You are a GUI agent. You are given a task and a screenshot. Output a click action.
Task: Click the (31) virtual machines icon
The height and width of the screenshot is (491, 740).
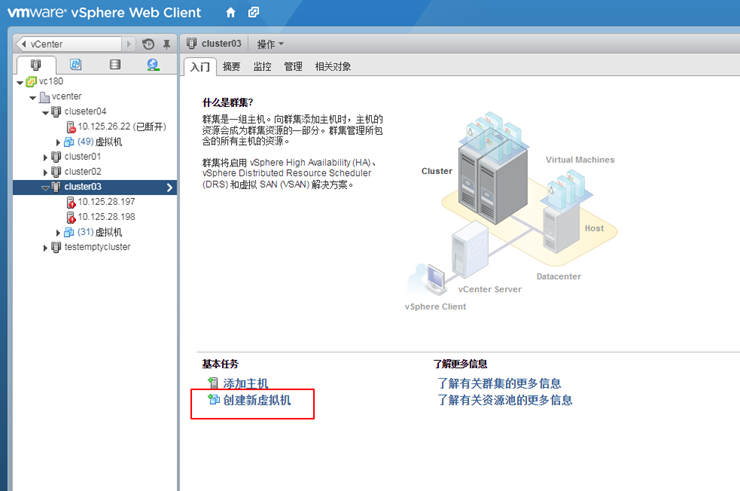pyautogui.click(x=69, y=232)
